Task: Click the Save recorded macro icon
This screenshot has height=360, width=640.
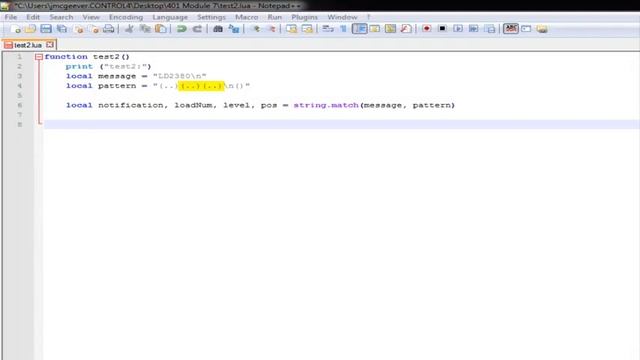Action: pos(490,29)
